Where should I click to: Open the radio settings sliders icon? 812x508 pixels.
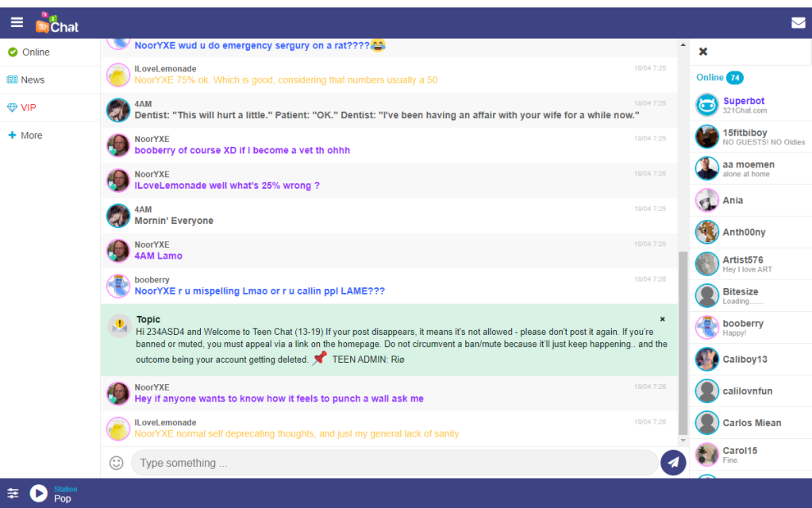13,494
